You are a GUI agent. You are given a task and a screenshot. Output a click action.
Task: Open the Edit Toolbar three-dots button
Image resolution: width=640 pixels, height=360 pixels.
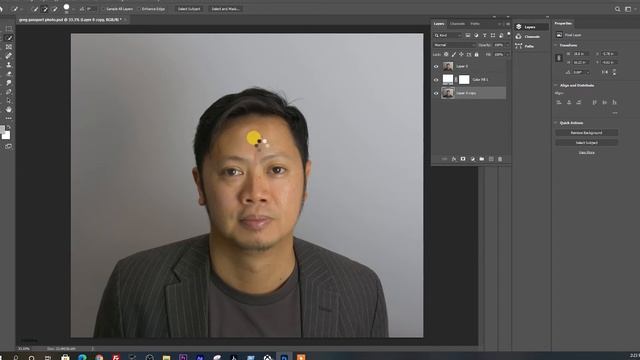9,118
